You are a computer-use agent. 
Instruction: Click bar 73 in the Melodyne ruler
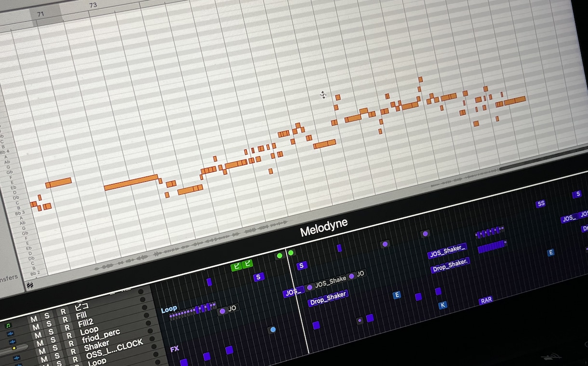[x=93, y=5]
